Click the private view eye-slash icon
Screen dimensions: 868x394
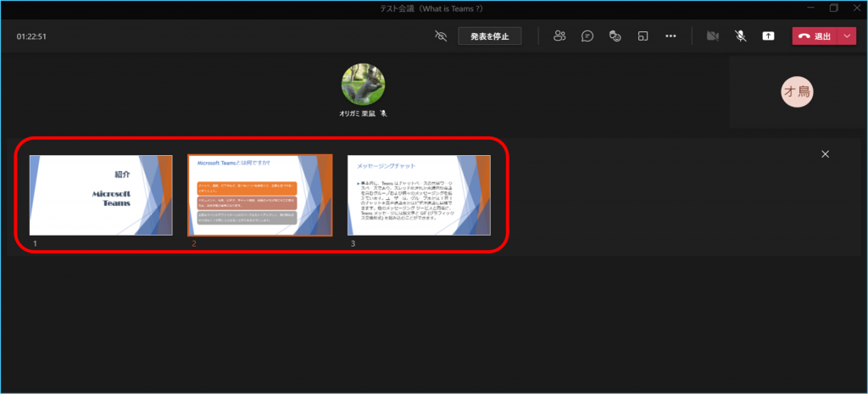(x=439, y=36)
